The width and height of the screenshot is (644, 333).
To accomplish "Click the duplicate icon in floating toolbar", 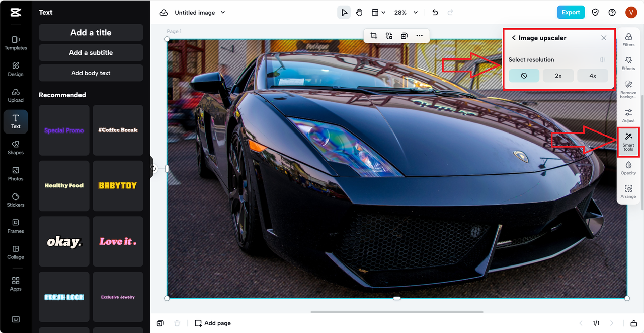I will click(404, 36).
